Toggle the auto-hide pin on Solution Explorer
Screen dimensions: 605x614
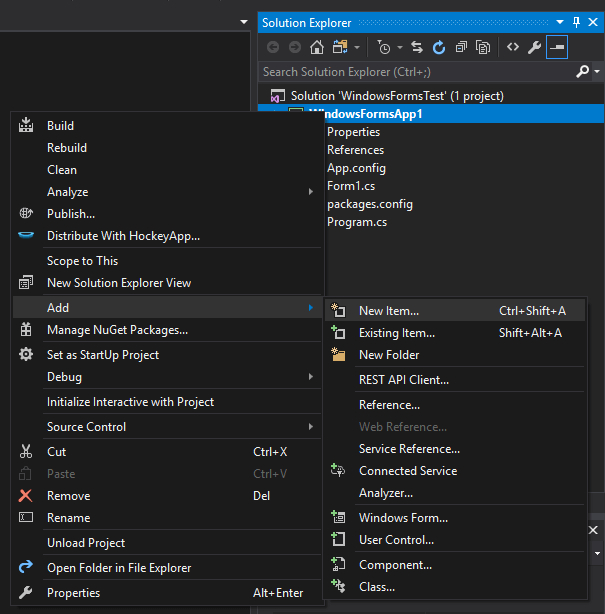577,22
